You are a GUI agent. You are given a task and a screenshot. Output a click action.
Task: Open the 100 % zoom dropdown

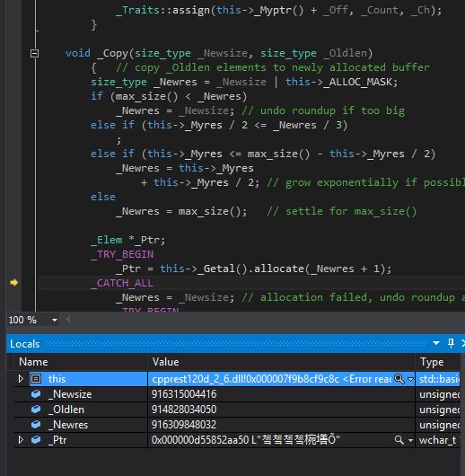[55, 320]
